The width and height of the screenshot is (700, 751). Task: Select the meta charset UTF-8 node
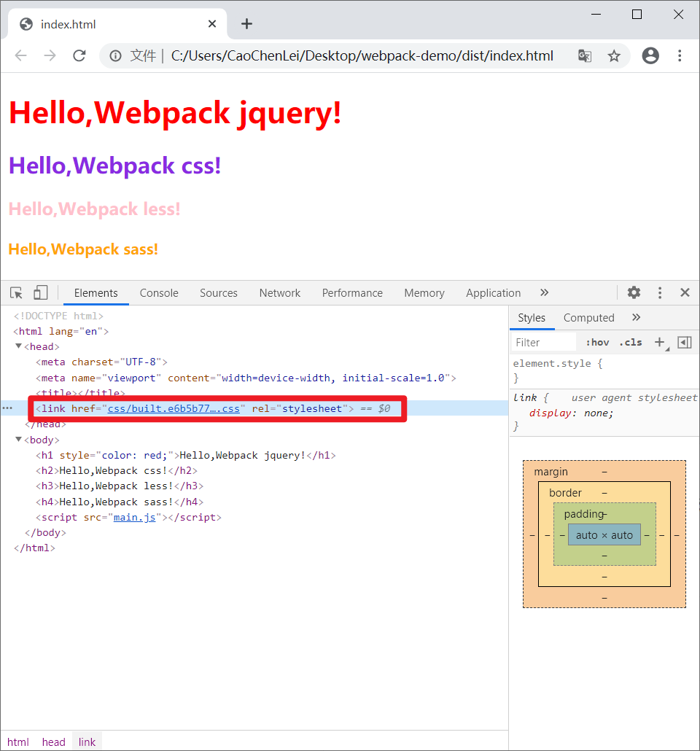pyautogui.click(x=101, y=362)
